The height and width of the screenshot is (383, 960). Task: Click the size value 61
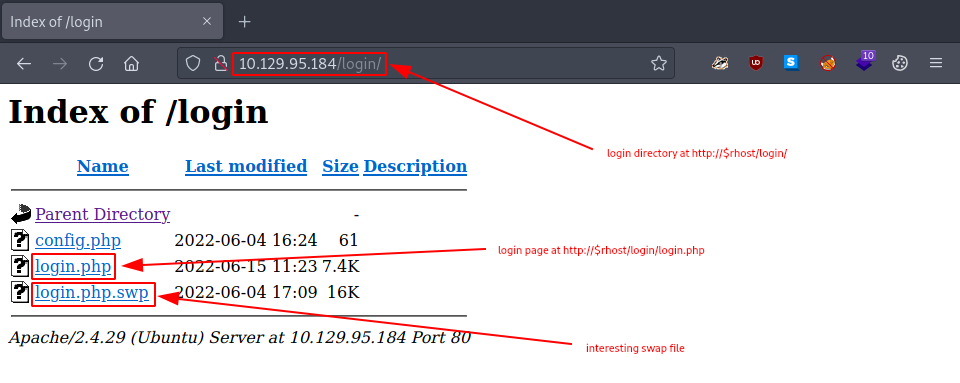(x=349, y=240)
